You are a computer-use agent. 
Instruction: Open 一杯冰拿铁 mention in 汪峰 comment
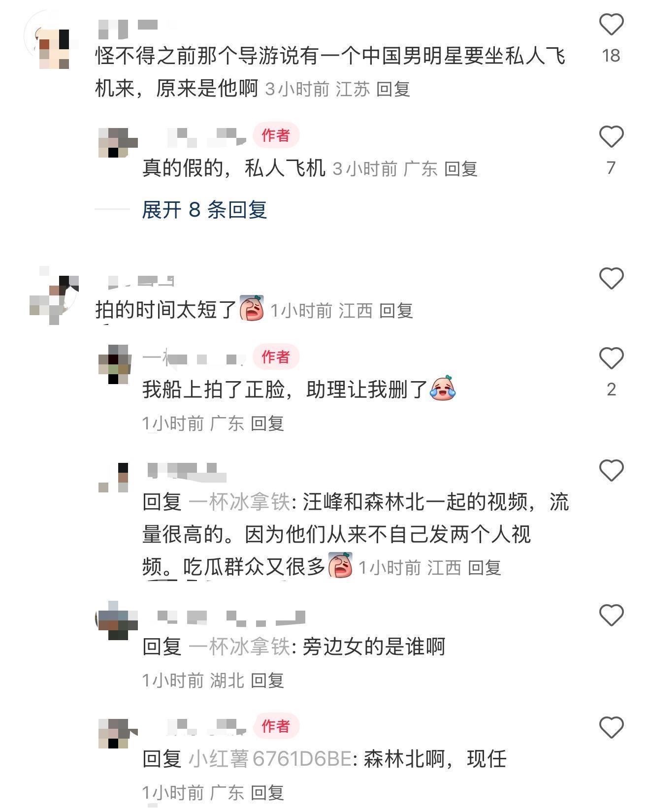[239, 502]
